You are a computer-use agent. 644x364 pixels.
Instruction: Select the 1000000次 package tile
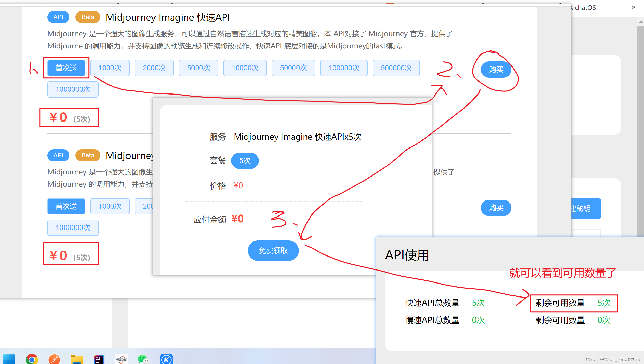coord(73,89)
